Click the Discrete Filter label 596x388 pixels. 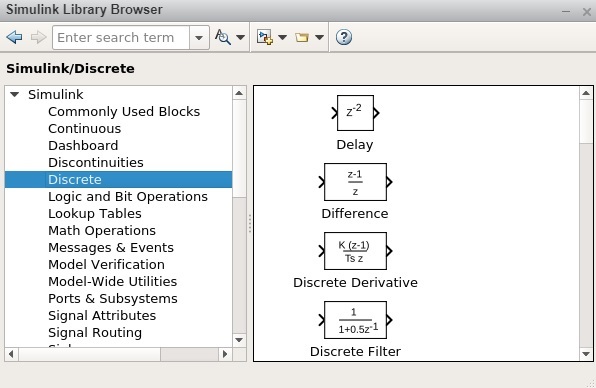coord(355,351)
